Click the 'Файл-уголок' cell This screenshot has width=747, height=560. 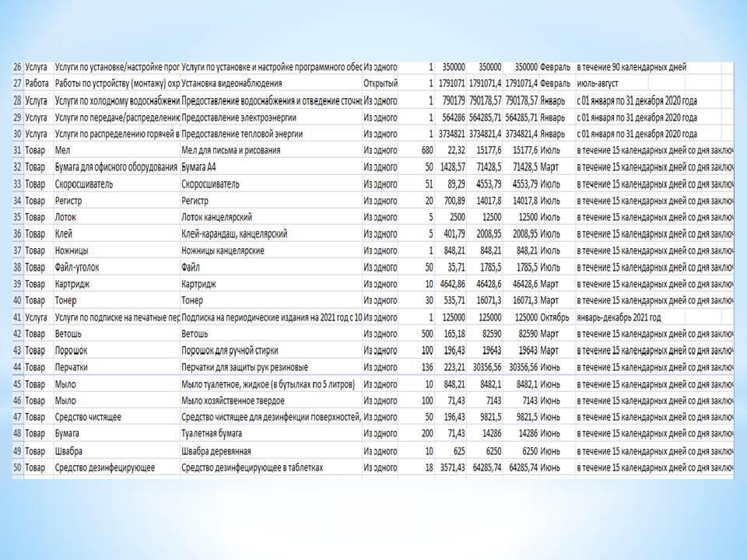click(77, 267)
